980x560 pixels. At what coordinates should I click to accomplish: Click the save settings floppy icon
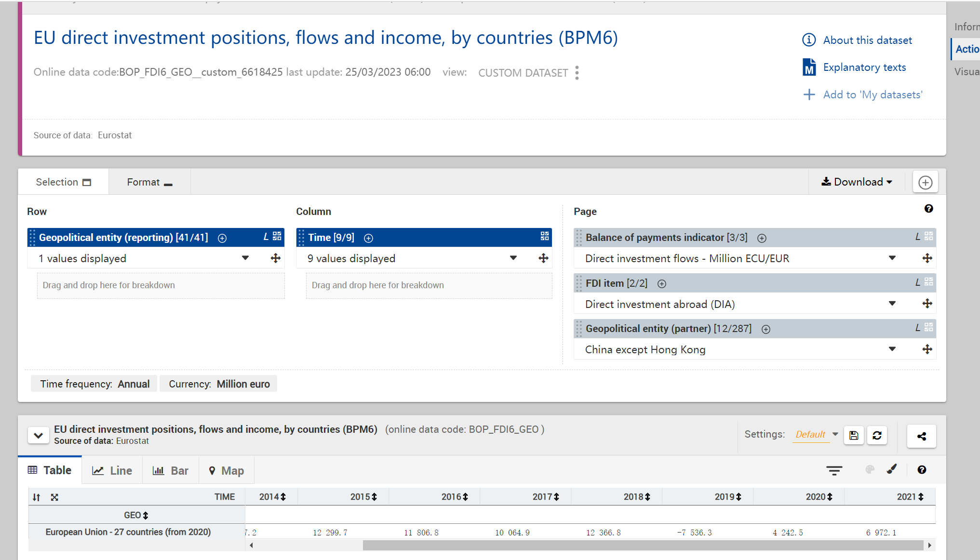point(854,435)
